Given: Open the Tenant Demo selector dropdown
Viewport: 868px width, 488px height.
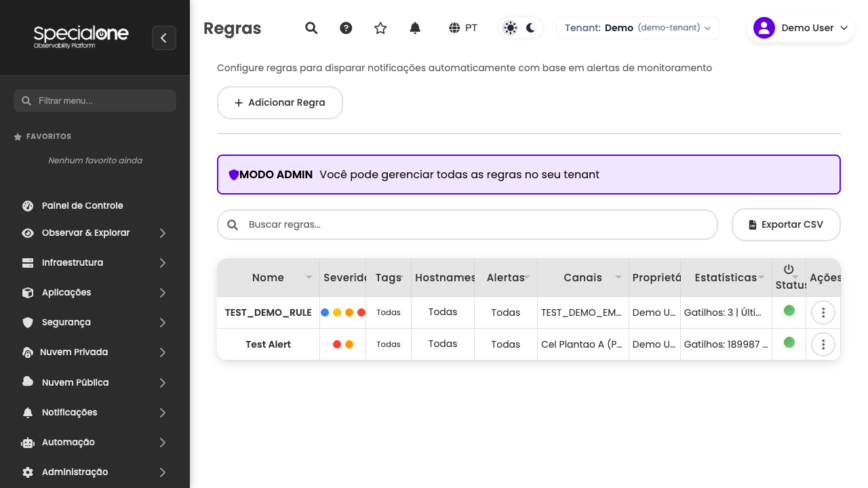Looking at the screenshot, I should [637, 28].
